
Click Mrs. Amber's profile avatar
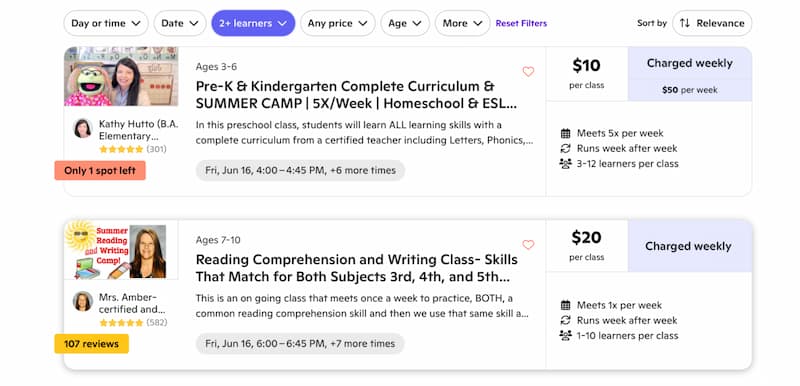point(83,301)
